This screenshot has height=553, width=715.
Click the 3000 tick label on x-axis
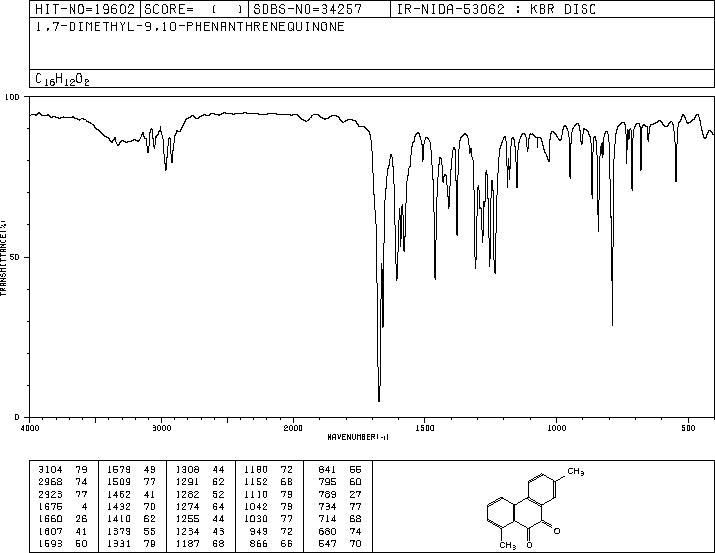pos(162,428)
